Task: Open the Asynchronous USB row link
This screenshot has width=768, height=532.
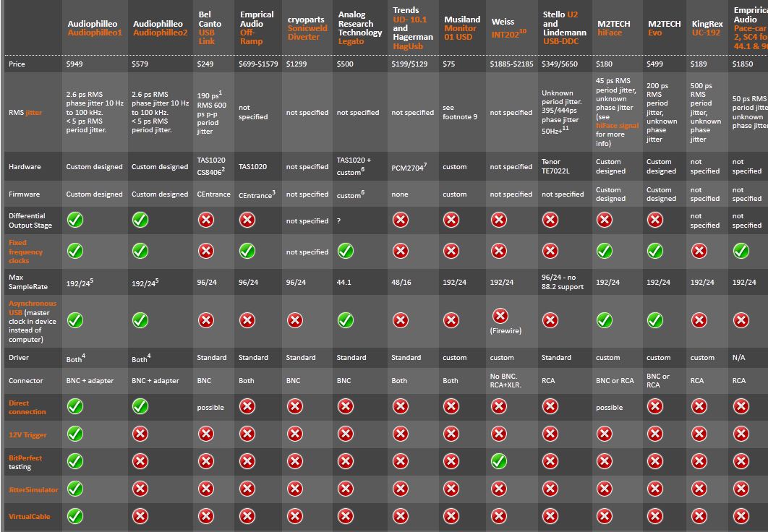Action: tap(32, 304)
